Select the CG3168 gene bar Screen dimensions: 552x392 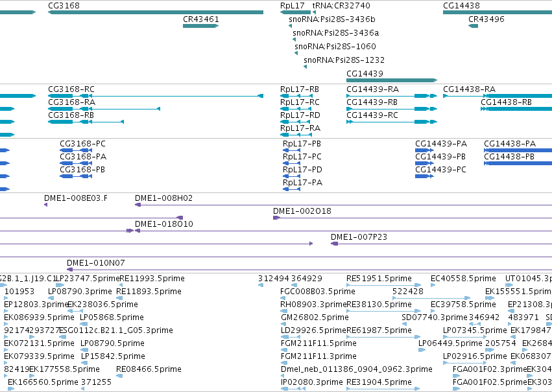click(x=156, y=12)
